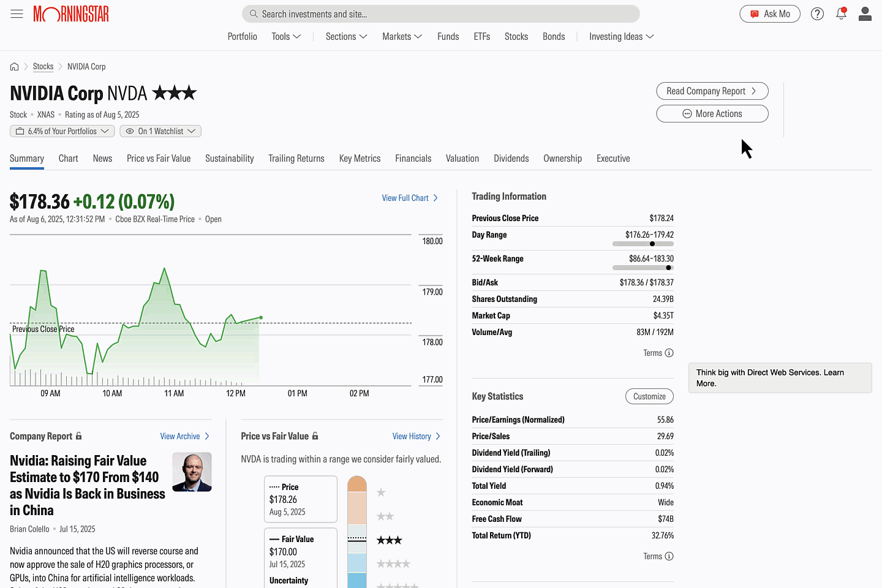Image resolution: width=882 pixels, height=588 pixels.
Task: Expand the Markets menu
Action: (402, 37)
